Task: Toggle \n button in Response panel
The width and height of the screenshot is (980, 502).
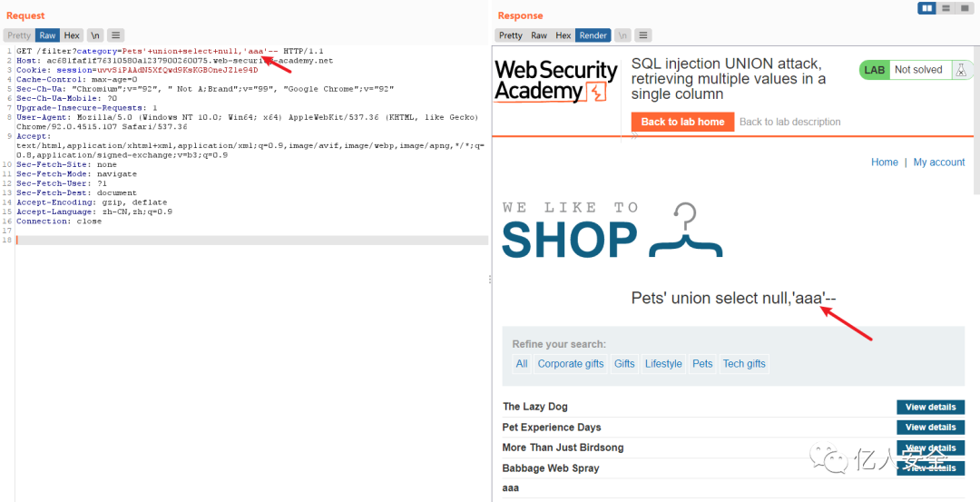Action: pyautogui.click(x=622, y=35)
